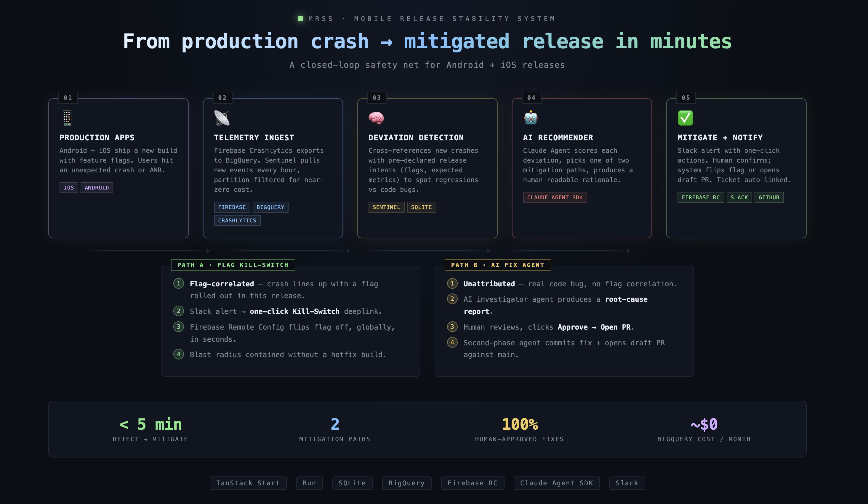Click the HUMAN-APPROVED FIXES label
This screenshot has width=868, height=504.
[519, 439]
